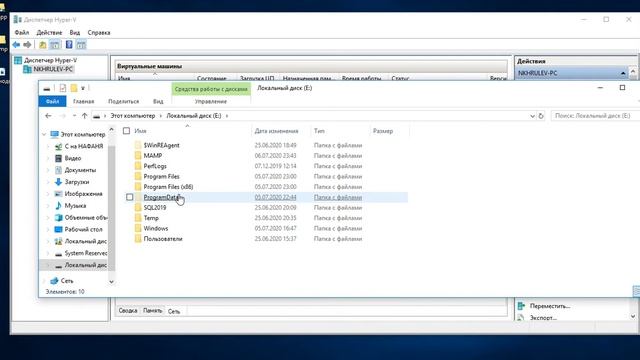Click the Hyper-V toolbar help icon
The height and width of the screenshot is (360, 640).
point(69,44)
